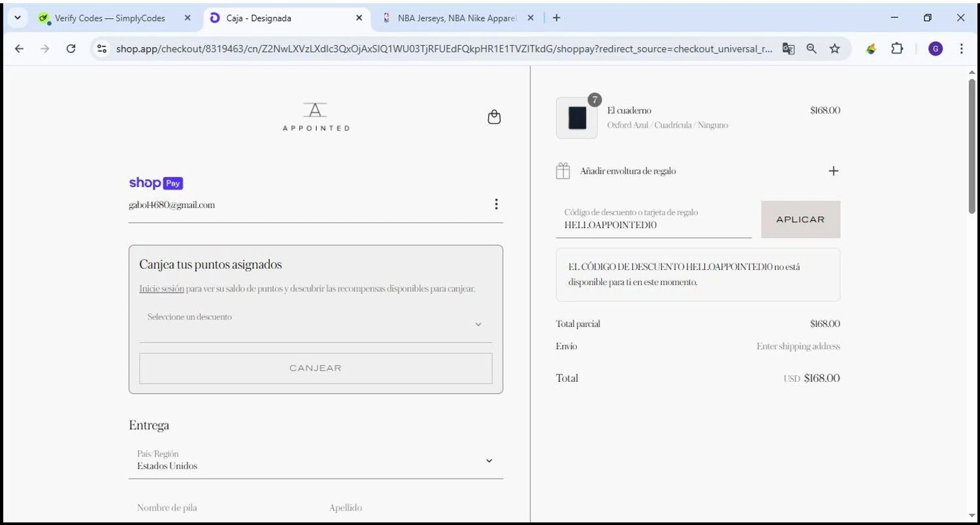Open the shopping bag cart icon
Image resolution: width=980 pixels, height=525 pixels.
point(495,117)
